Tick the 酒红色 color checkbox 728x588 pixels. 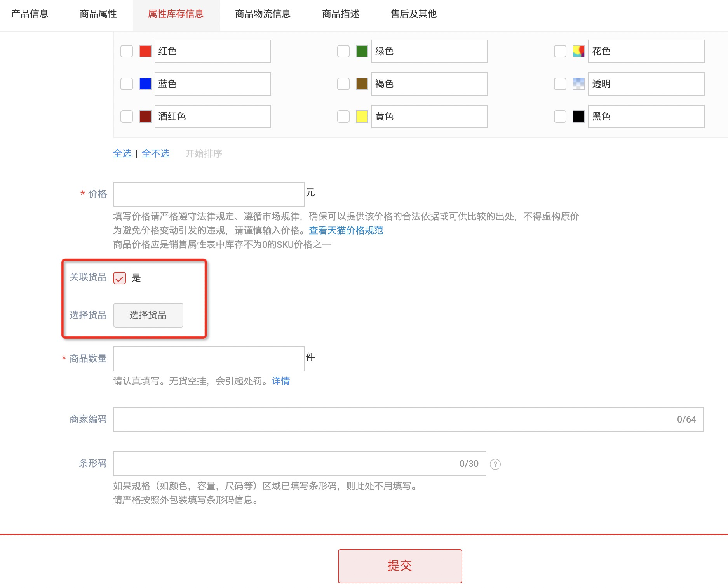[x=127, y=117]
